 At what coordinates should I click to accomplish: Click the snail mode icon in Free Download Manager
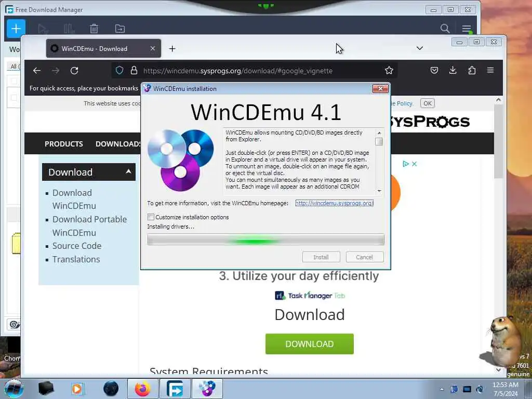pos(14,324)
